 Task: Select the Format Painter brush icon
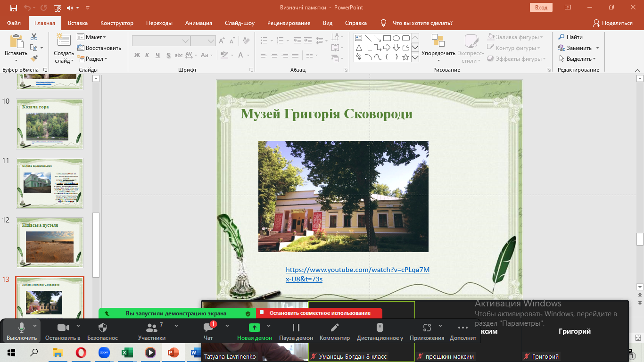point(34,58)
